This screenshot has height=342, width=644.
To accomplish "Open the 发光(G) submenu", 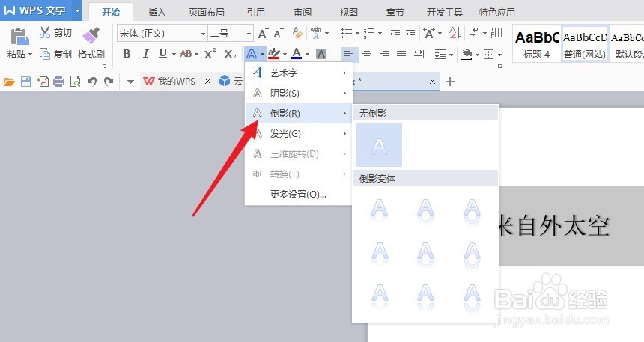I will click(299, 133).
